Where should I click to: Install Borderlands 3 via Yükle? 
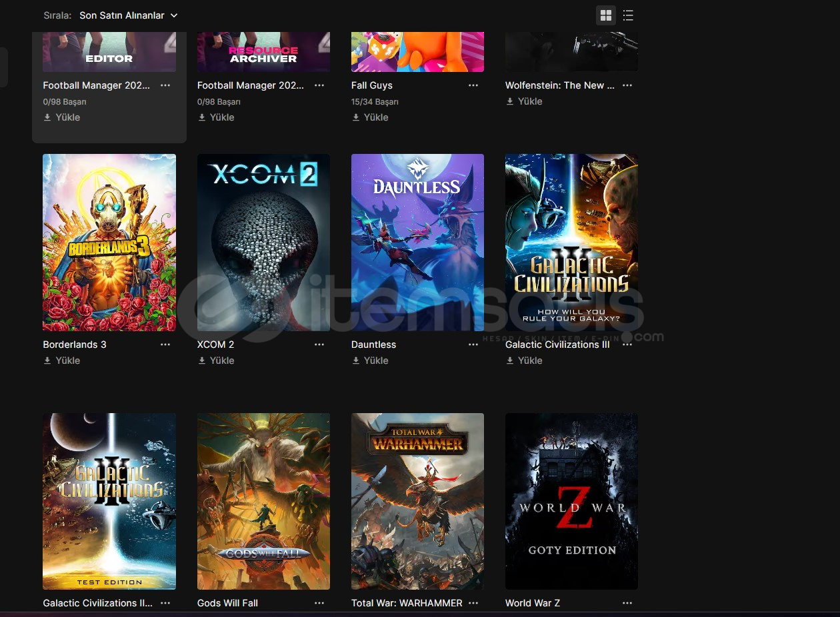61,360
